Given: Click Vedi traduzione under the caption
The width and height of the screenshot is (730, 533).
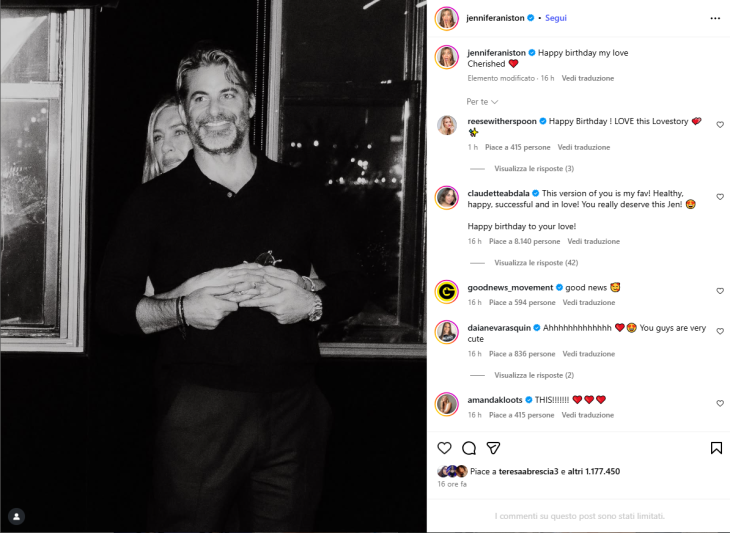Looking at the screenshot, I should [588, 78].
